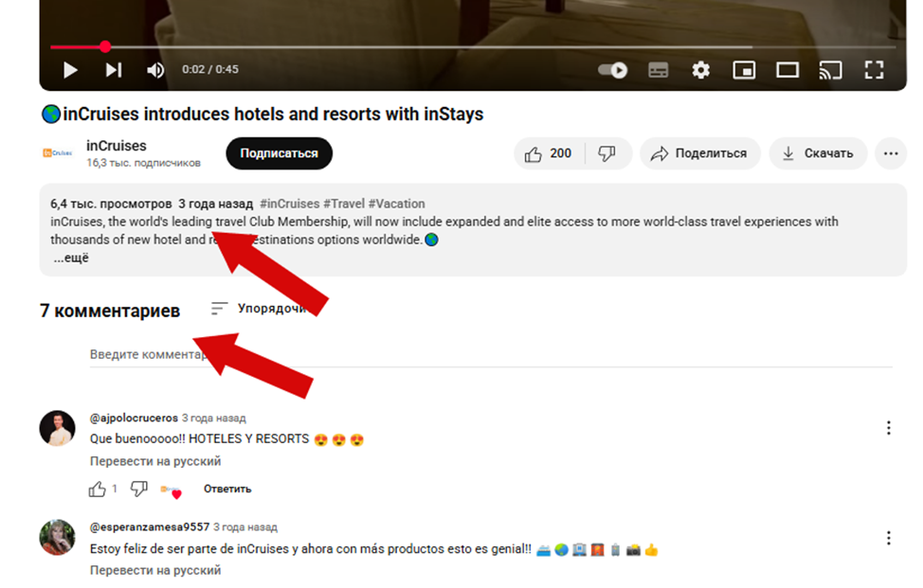923x588 pixels.
Task: Mute the video volume
Action: (x=155, y=70)
